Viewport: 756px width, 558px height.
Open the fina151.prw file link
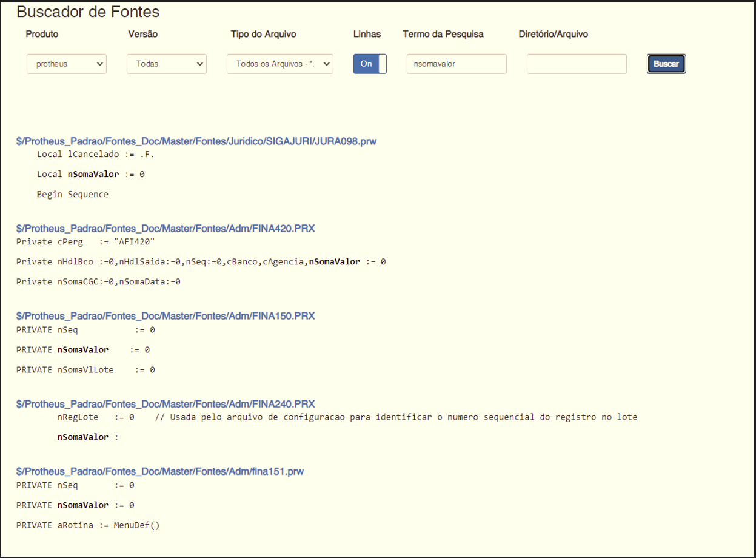(x=160, y=471)
